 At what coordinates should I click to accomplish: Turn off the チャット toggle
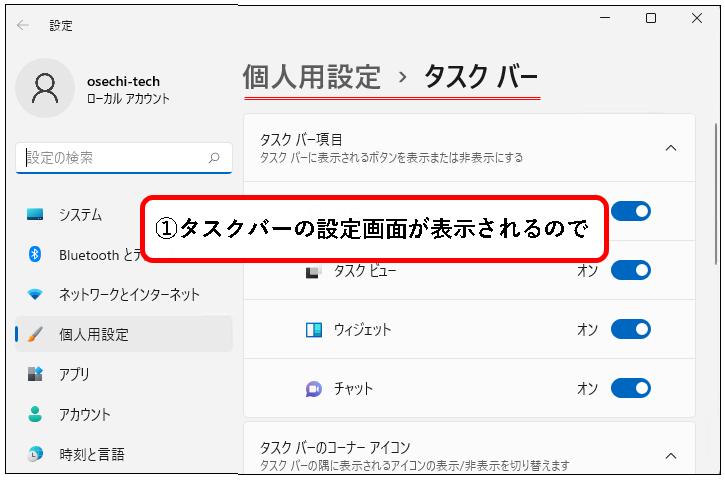pyautogui.click(x=631, y=388)
